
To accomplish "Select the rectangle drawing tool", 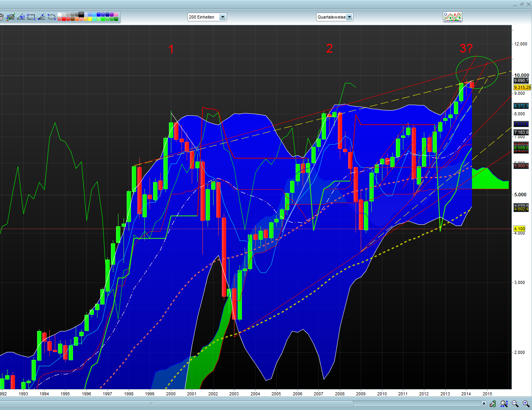I will 31,17.
